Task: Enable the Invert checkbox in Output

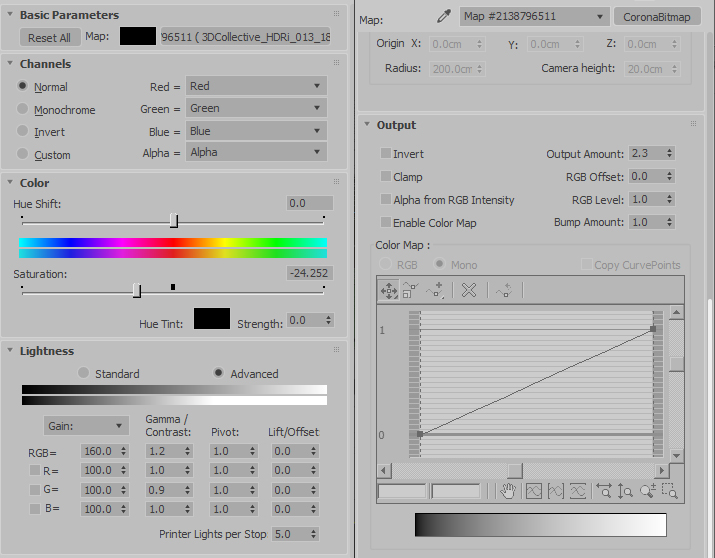Action: click(386, 153)
